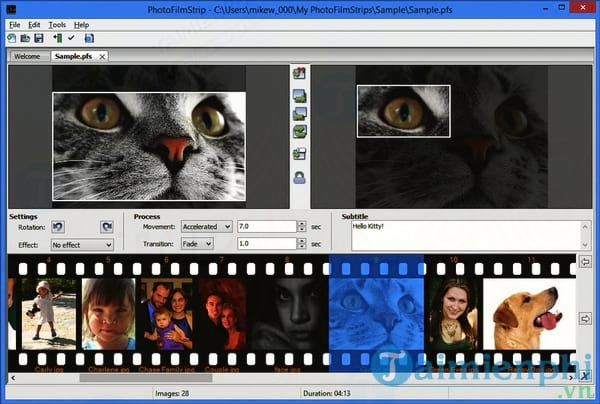Minimize the PhotoFilmStrip window
This screenshot has width=600, height=404.
(x=546, y=8)
